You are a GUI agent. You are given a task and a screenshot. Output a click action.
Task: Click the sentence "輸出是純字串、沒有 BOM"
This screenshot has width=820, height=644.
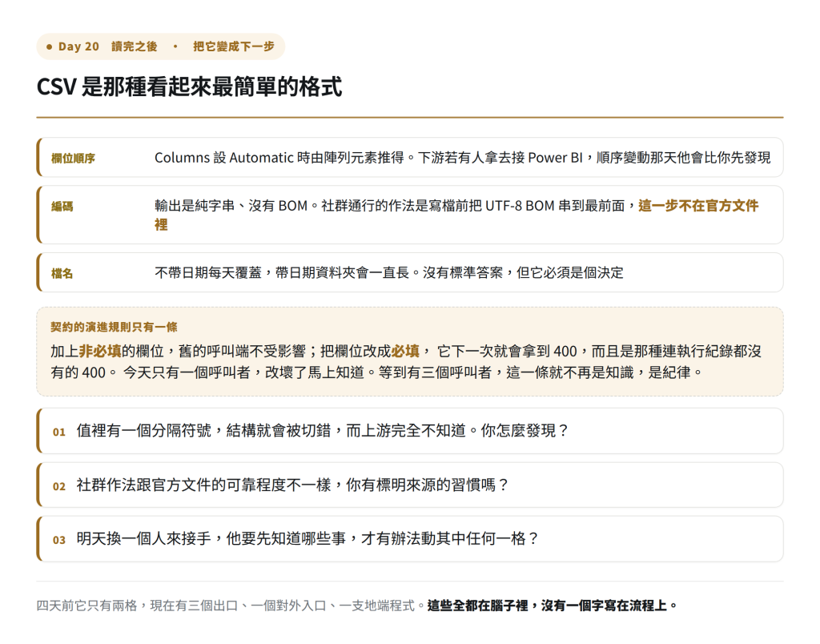231,206
